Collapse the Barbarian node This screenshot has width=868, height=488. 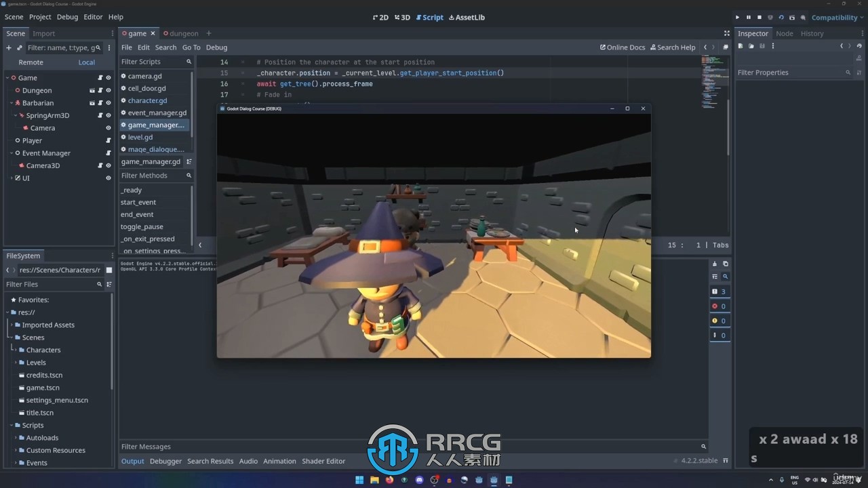[x=12, y=103]
